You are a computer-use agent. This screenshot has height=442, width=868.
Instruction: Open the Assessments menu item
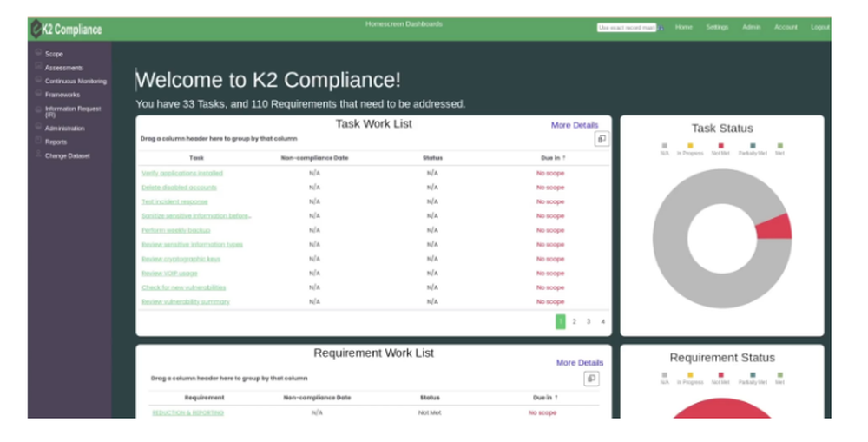point(64,68)
